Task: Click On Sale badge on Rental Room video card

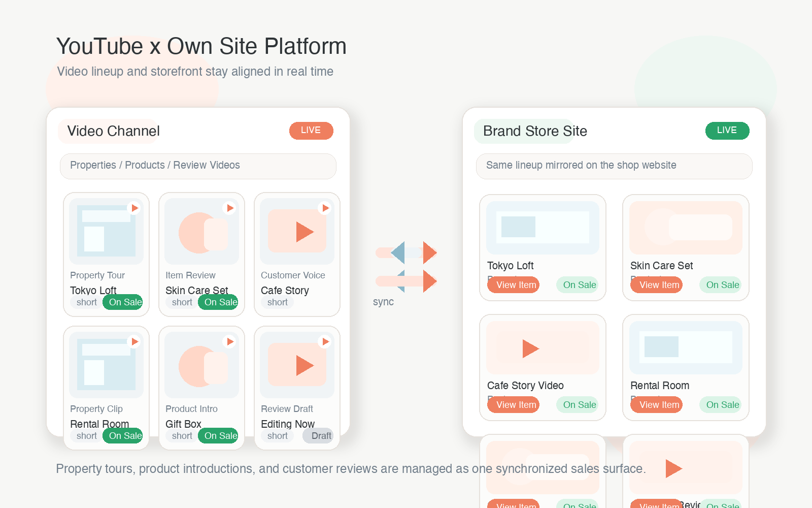Action: [123, 436]
